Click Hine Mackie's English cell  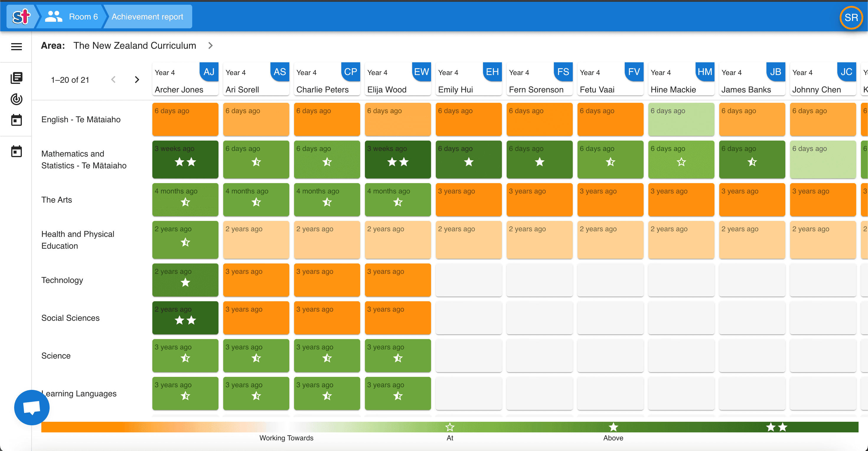681,119
